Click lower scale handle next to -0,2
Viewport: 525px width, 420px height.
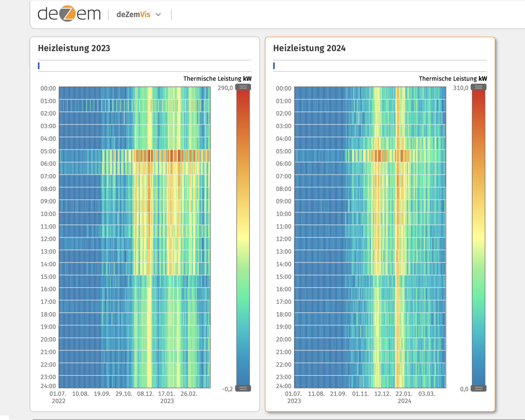tap(243, 388)
